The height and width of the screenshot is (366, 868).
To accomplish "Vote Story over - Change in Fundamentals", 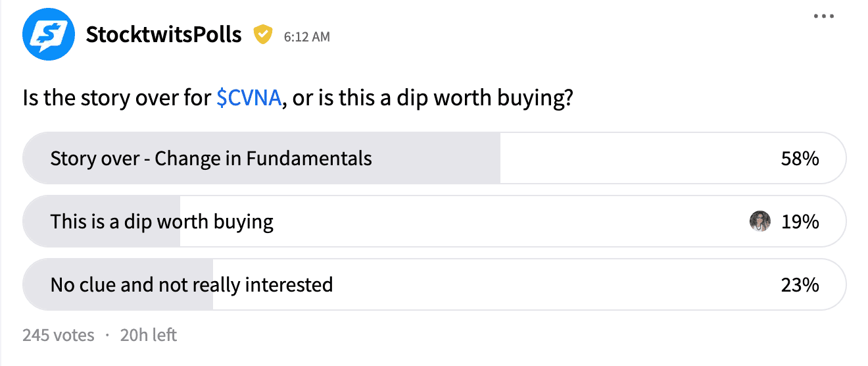I will click(434, 158).
